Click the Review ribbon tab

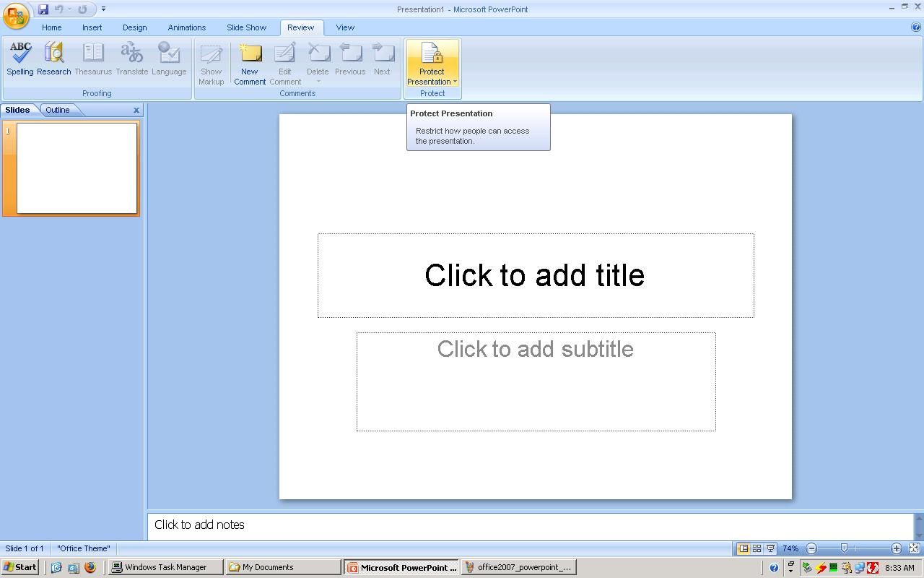[x=300, y=27]
